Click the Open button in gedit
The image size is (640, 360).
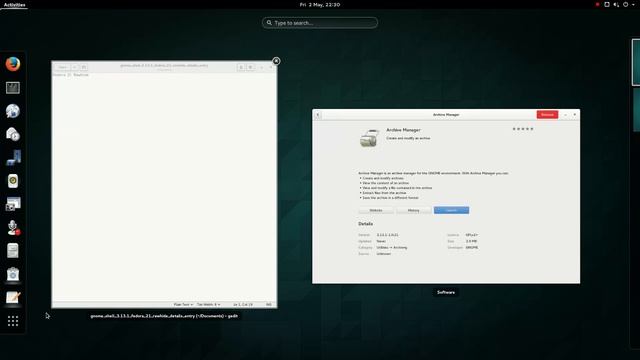tap(62, 67)
